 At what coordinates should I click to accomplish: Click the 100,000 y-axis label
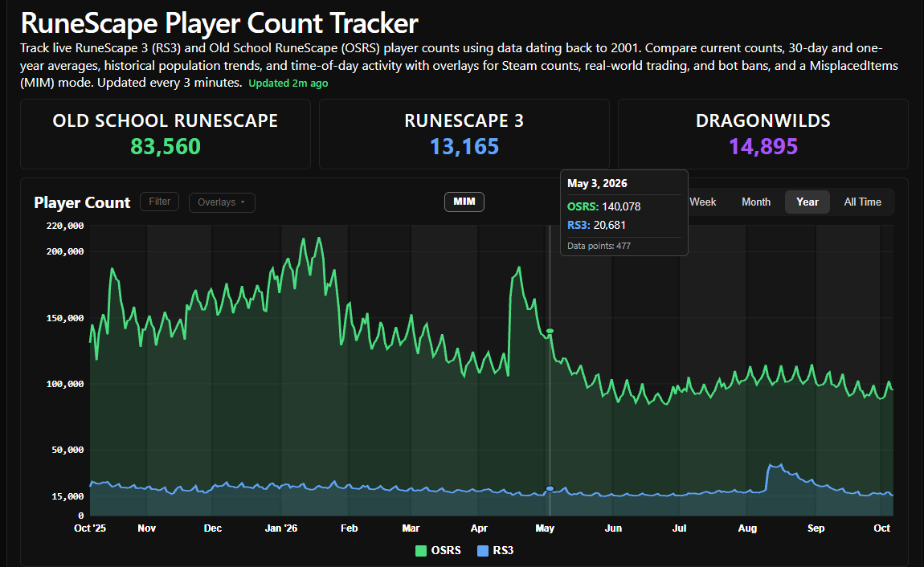(65, 384)
